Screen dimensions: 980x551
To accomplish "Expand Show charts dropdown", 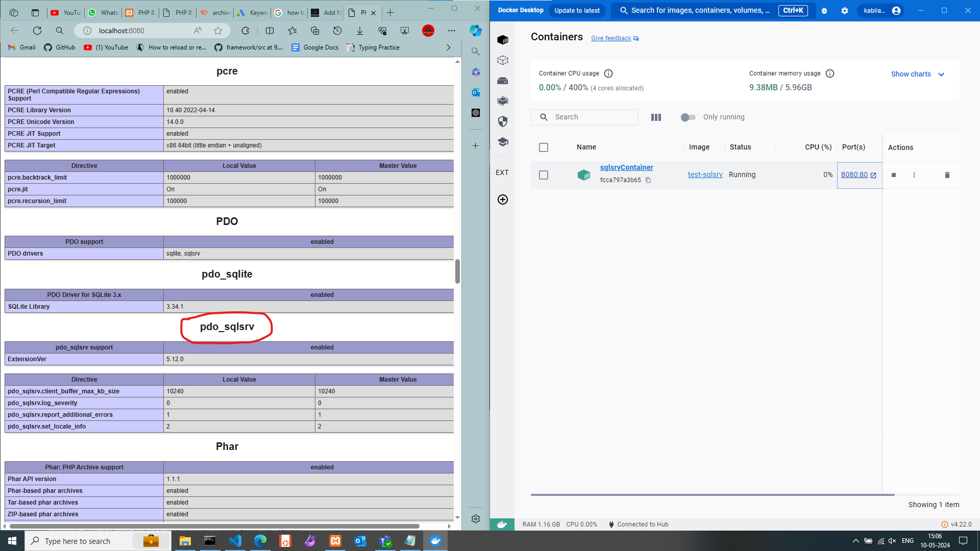I will pyautogui.click(x=918, y=74).
